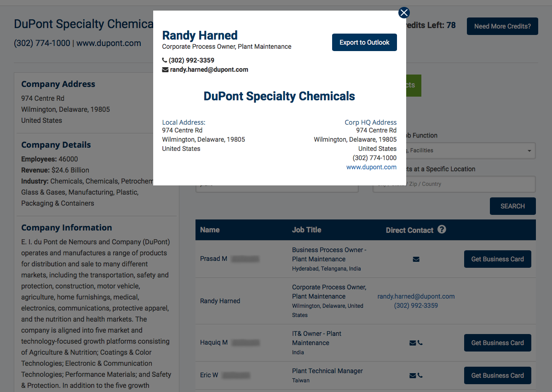Click the email randy.harned@dupont.com in the popup
Screen dimensions: 552x392
point(209,70)
